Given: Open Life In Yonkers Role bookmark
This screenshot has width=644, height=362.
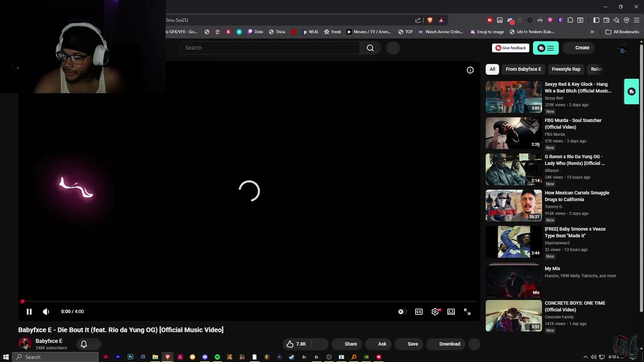Looking at the screenshot, I should [x=532, y=32].
